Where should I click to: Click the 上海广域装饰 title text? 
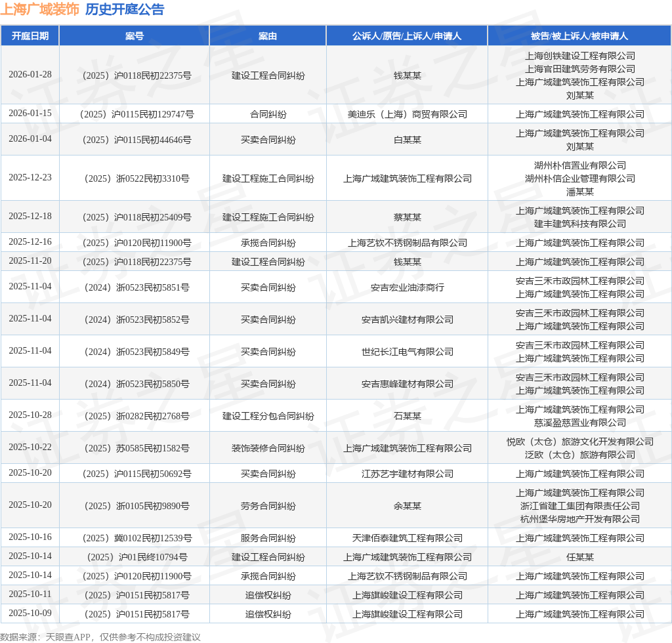pyautogui.click(x=40, y=9)
